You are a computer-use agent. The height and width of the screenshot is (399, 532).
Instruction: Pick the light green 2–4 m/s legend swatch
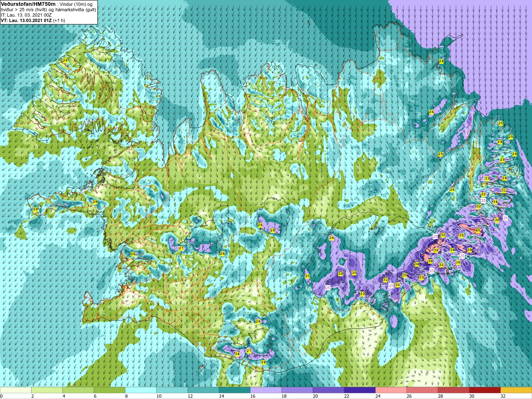click(47, 390)
